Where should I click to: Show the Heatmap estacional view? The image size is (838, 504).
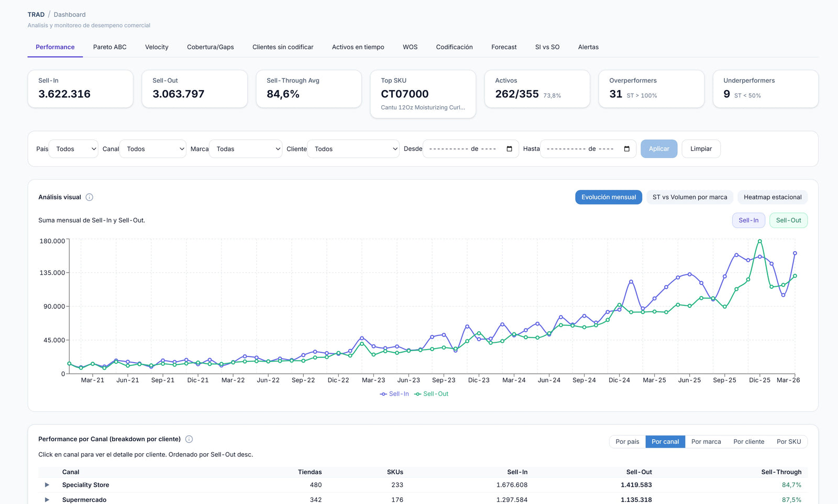pos(773,197)
